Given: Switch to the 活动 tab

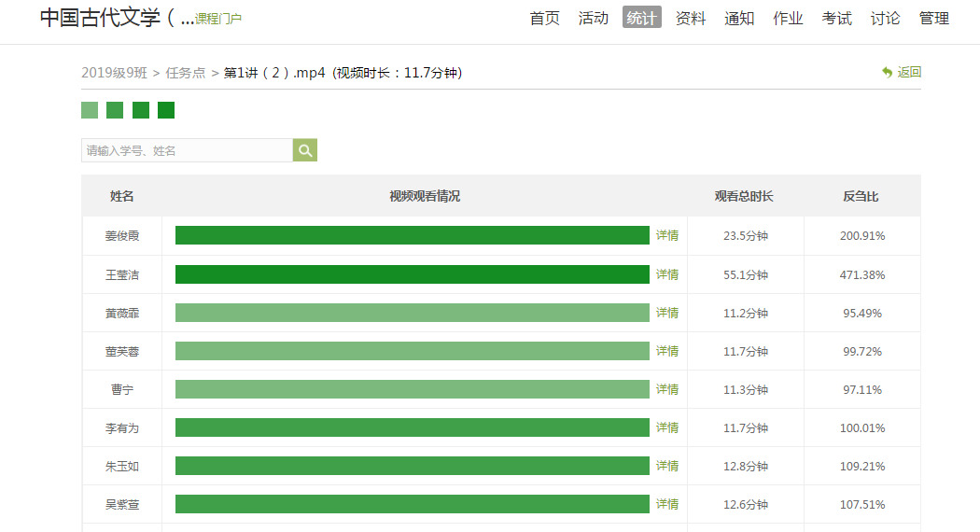Looking at the screenshot, I should pos(594,18).
